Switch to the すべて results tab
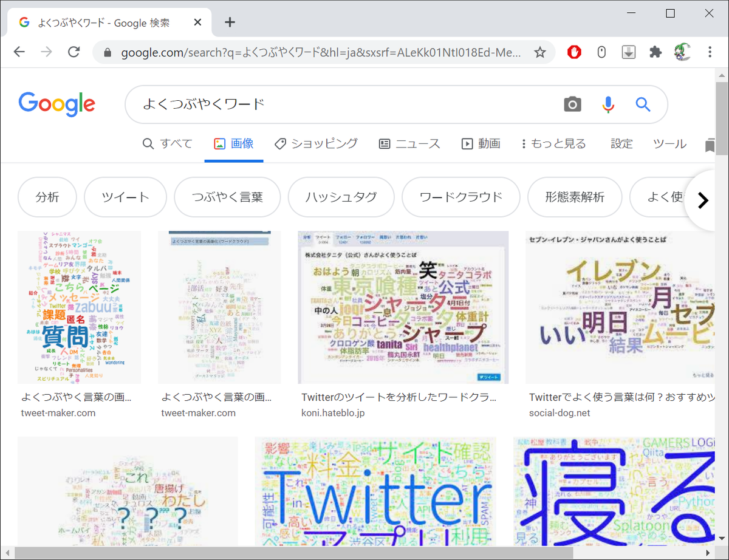 tap(167, 144)
